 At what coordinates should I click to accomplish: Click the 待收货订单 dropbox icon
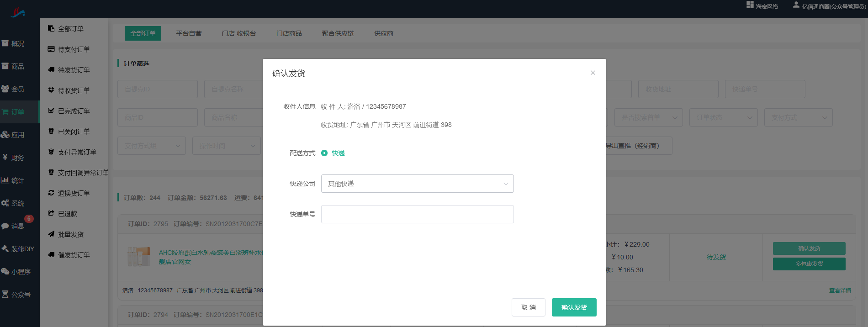tap(51, 90)
